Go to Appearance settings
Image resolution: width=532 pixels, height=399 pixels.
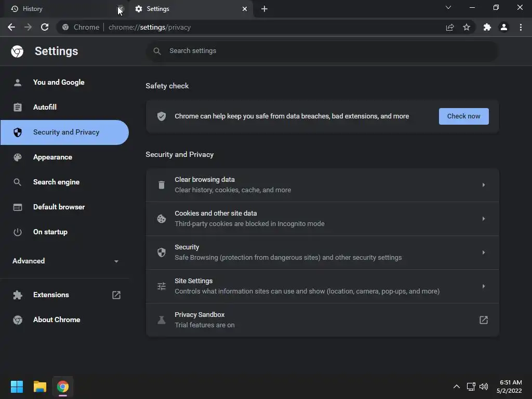point(65,157)
